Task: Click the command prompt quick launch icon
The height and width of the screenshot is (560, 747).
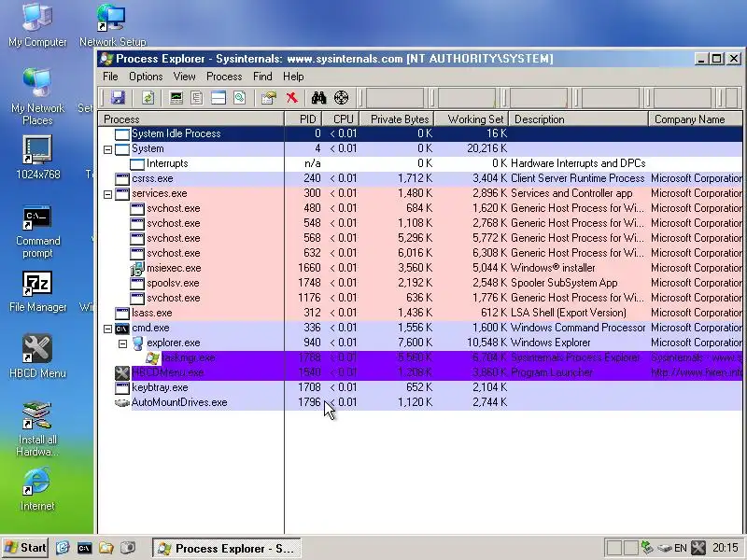Action: (x=84, y=548)
